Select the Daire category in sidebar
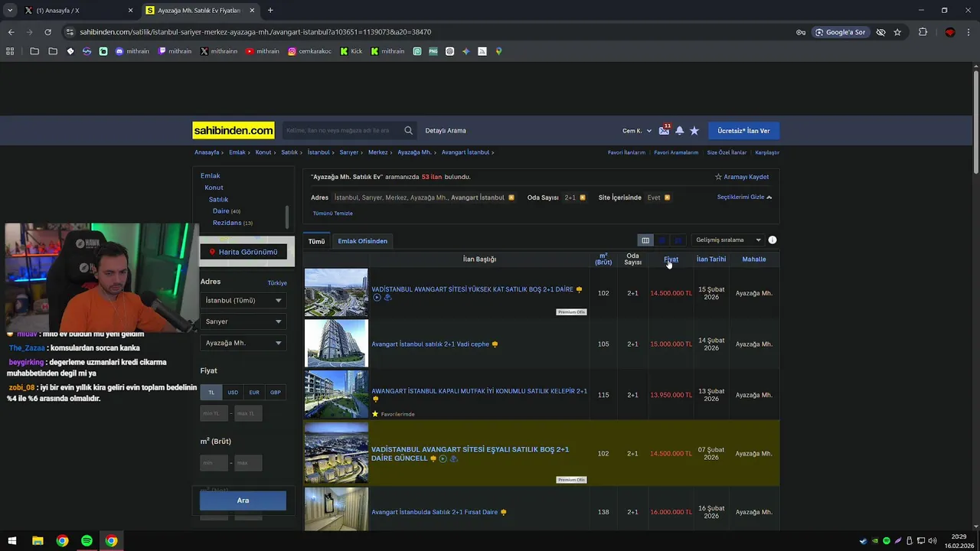This screenshot has width=980, height=551. [220, 211]
